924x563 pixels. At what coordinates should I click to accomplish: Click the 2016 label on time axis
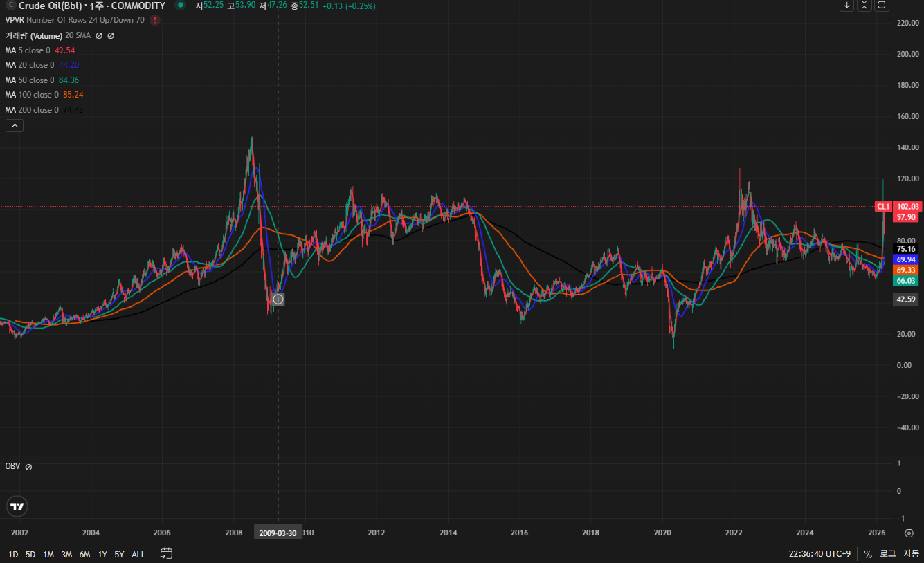click(519, 533)
